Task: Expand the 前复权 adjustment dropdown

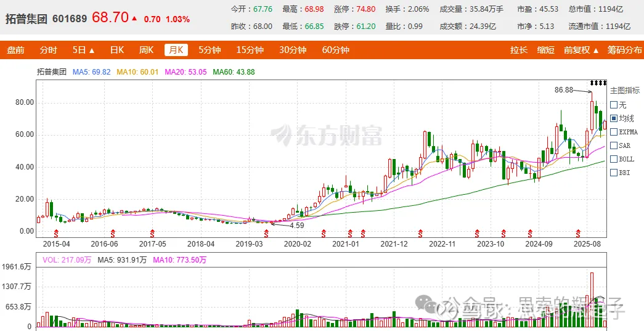Action: point(581,50)
